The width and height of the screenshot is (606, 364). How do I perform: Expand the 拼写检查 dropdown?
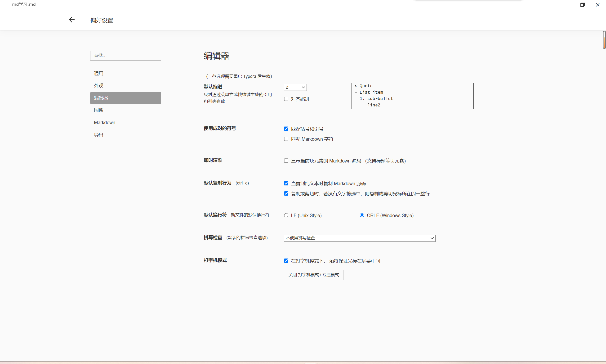click(360, 238)
